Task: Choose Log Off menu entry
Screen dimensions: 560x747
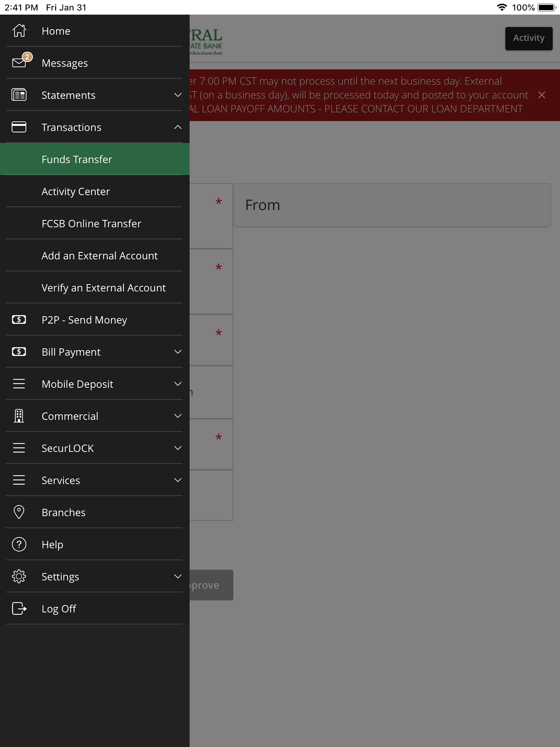Action: pyautogui.click(x=95, y=608)
